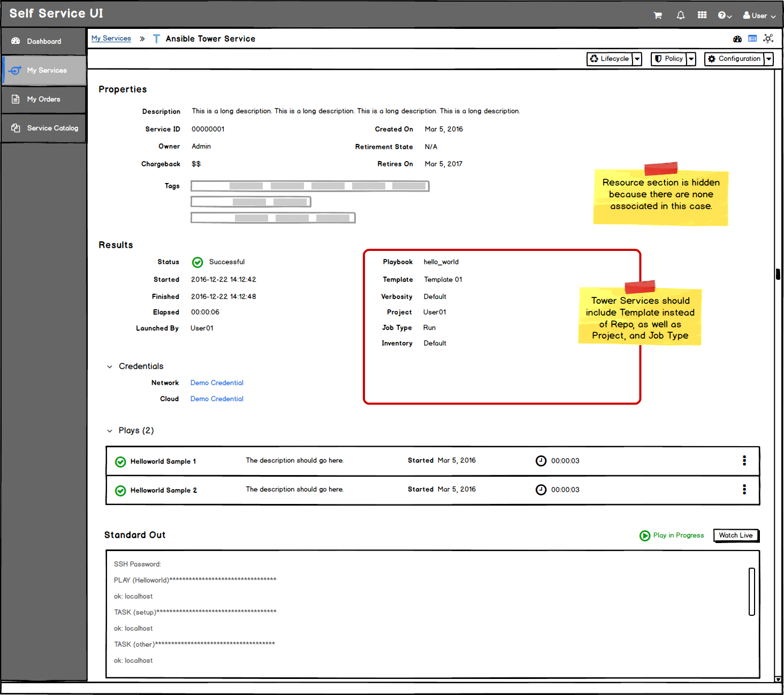Screen dimensions: 784x695
Task: Open kebab menu for Helloworld Sample 1
Action: click(744, 461)
